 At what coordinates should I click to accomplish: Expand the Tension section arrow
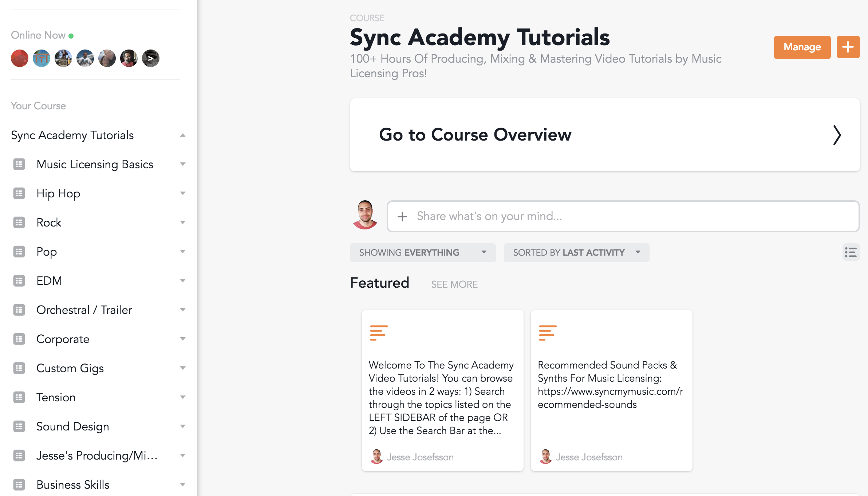tap(183, 397)
